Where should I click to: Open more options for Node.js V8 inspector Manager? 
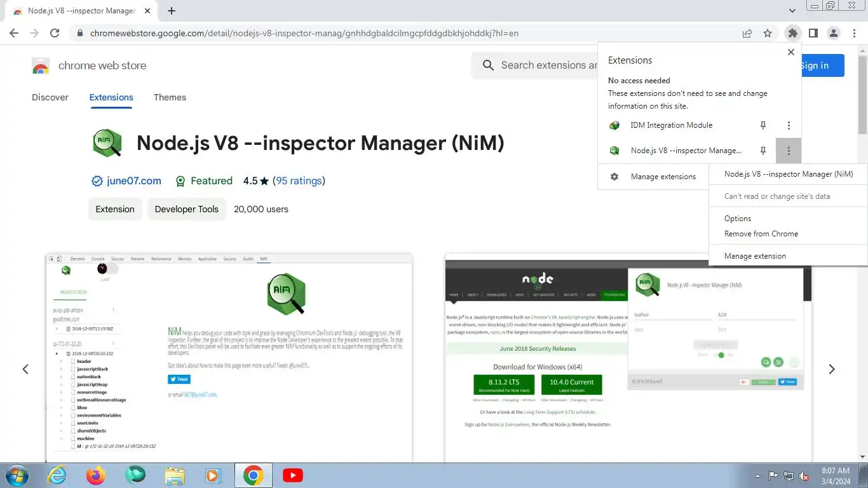[789, 151]
